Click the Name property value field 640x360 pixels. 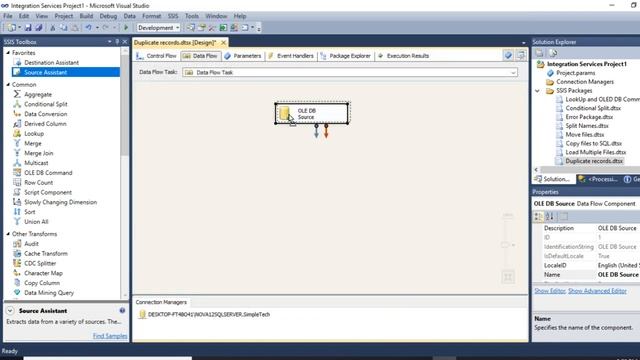(x=618, y=275)
